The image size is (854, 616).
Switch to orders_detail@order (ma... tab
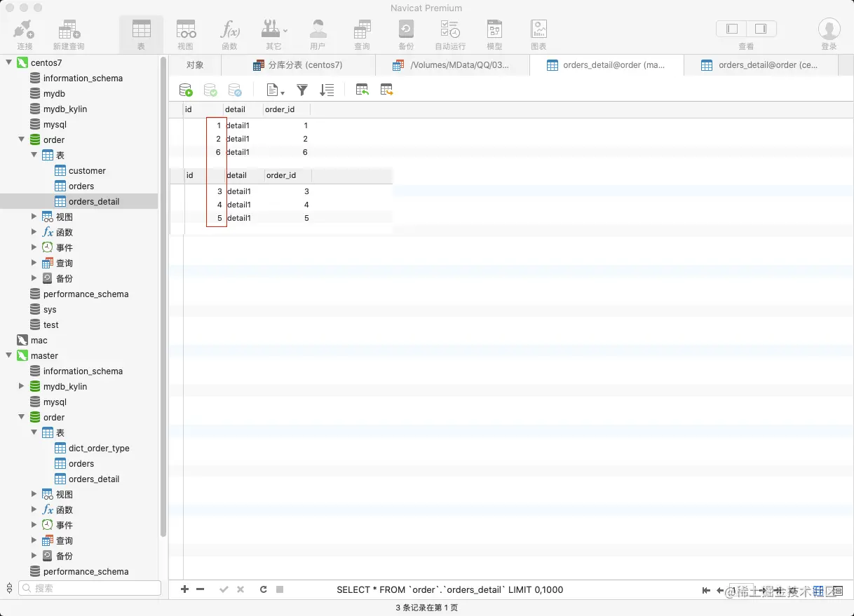click(x=606, y=65)
